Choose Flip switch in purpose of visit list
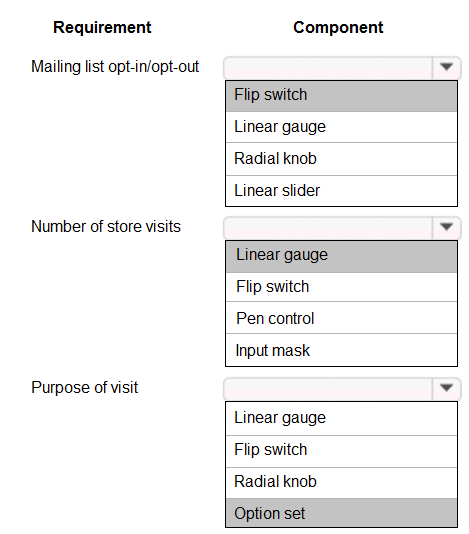 pos(341,451)
